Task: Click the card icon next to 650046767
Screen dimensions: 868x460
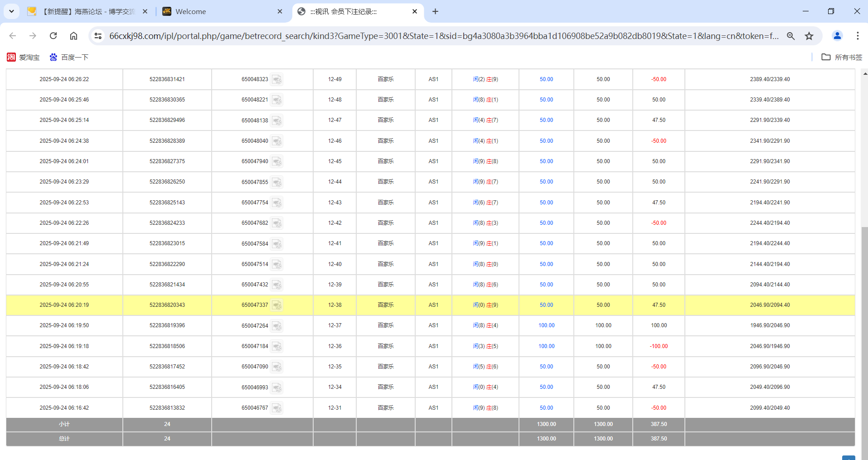Action: (277, 408)
